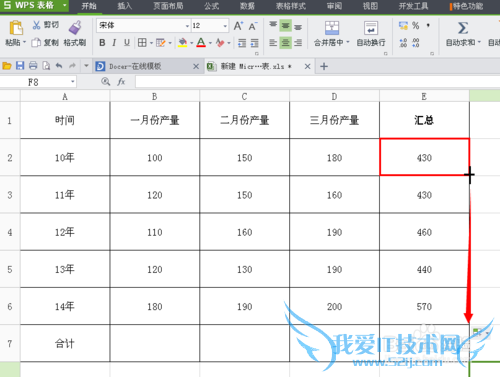
Task: Expand the AutoSum (自动求和) dropdown arrow
Action: [x=479, y=42]
